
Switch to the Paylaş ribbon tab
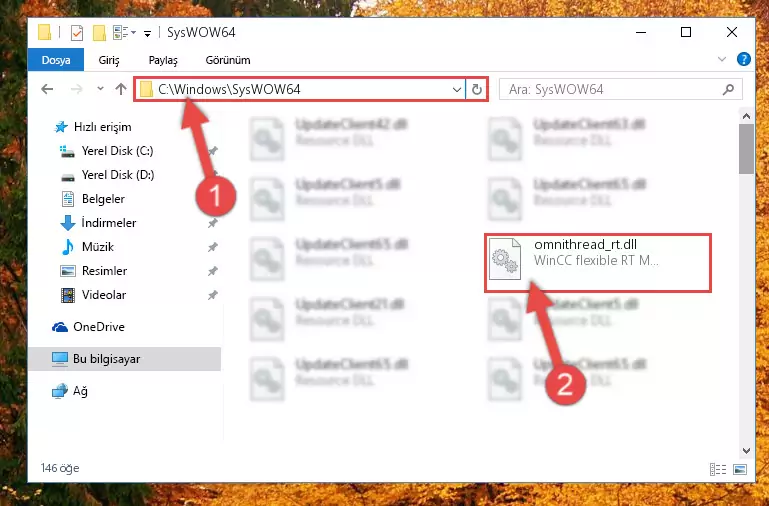click(x=163, y=60)
